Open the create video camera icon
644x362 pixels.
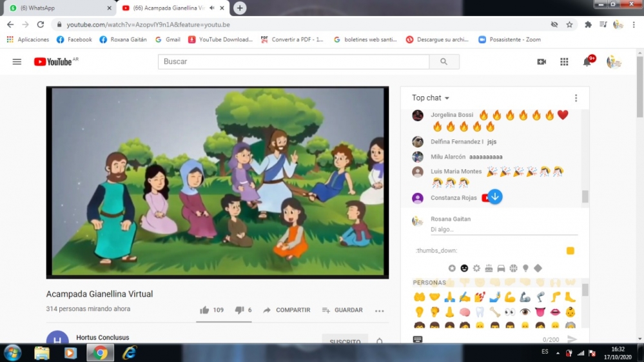click(x=542, y=62)
